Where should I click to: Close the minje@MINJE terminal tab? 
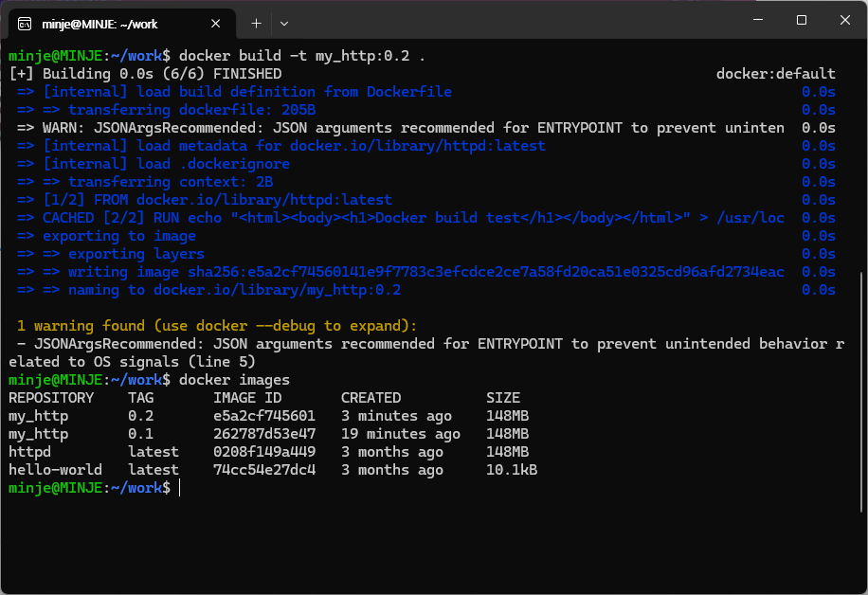(216, 24)
